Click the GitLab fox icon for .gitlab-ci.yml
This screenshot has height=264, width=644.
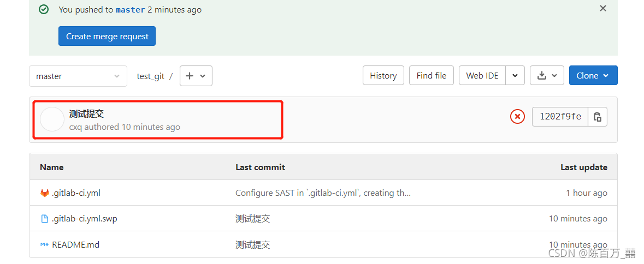pos(44,193)
